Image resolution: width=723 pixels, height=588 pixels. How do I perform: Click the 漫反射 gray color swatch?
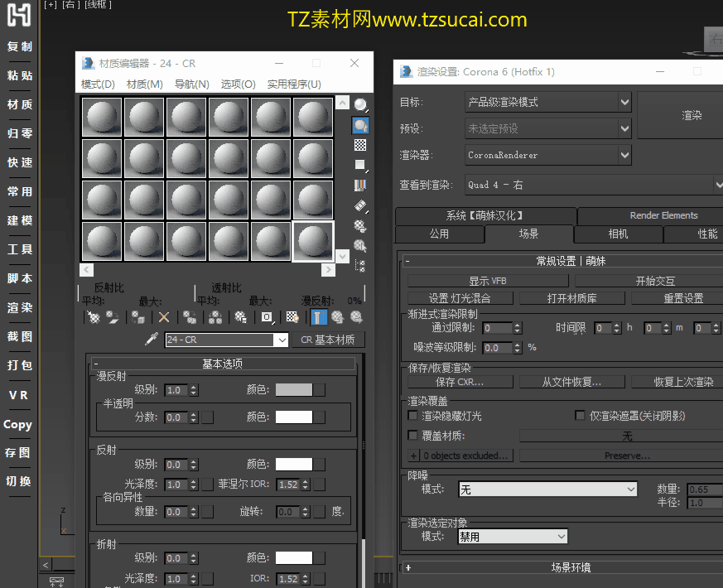(294, 390)
